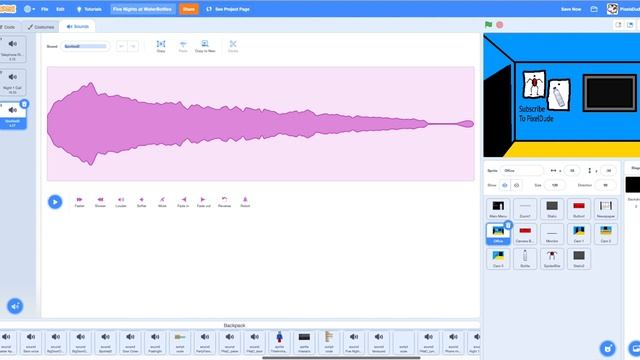Select the Sounds tab

tap(78, 27)
